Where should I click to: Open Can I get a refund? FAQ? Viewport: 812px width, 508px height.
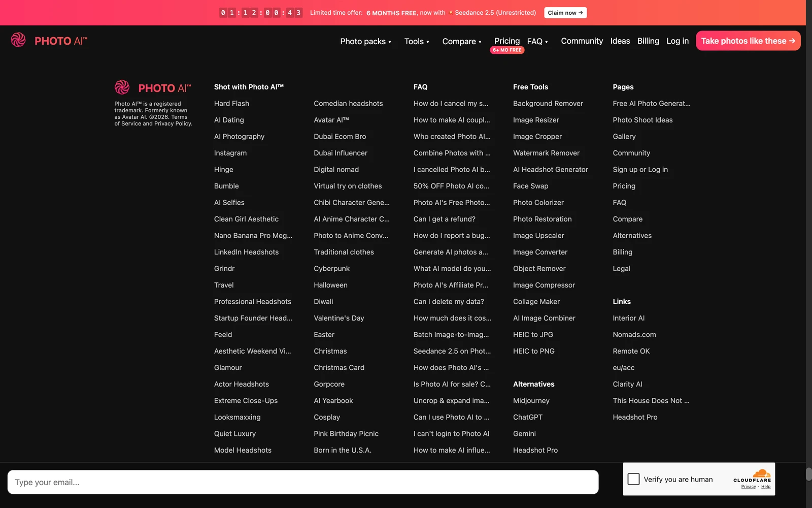pos(444,219)
